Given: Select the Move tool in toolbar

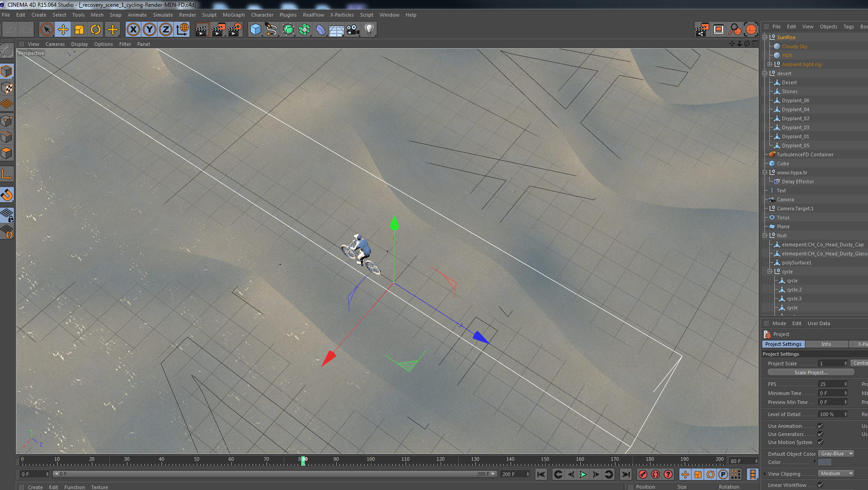Looking at the screenshot, I should click(63, 30).
